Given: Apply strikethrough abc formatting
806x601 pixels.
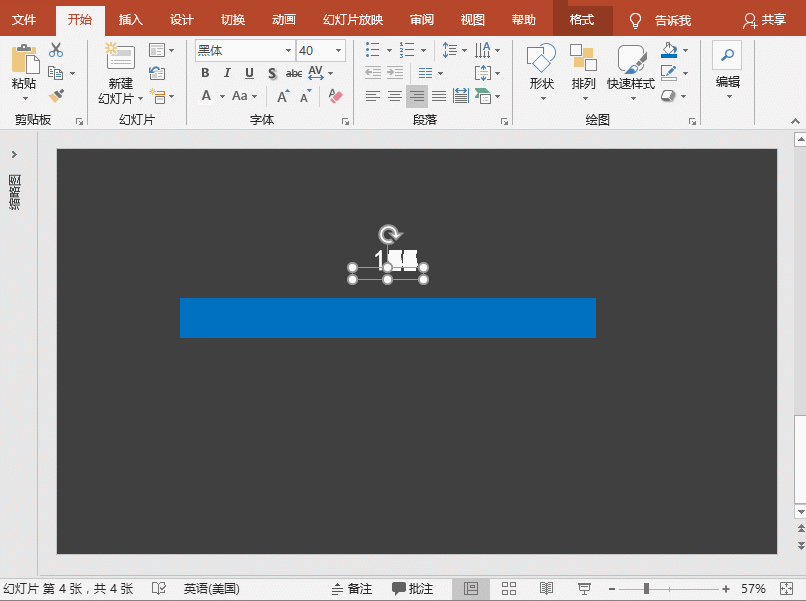Looking at the screenshot, I should click(294, 73).
